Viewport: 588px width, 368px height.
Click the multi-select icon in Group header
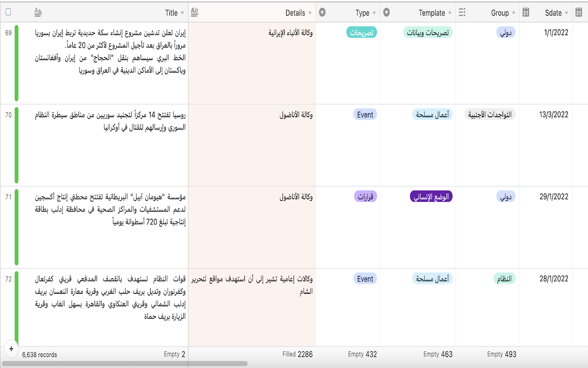coord(462,12)
